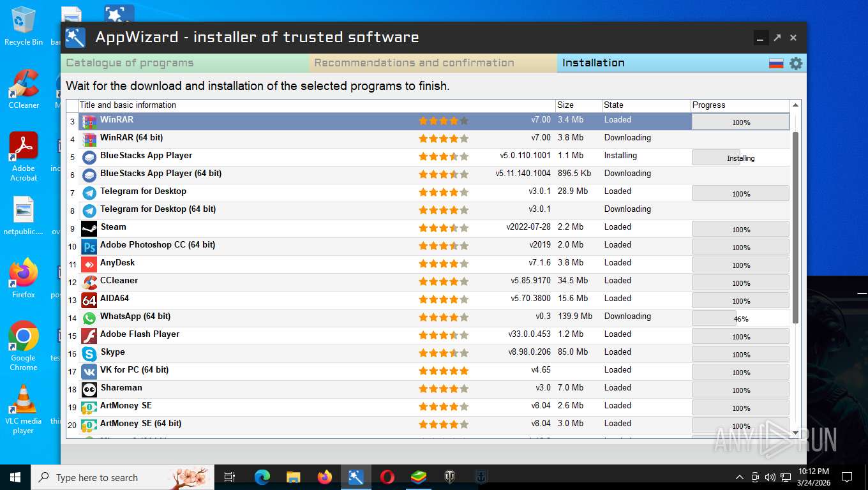Viewport: 868px width, 490px height.
Task: Open File Explorer from the taskbar
Action: [294, 477]
